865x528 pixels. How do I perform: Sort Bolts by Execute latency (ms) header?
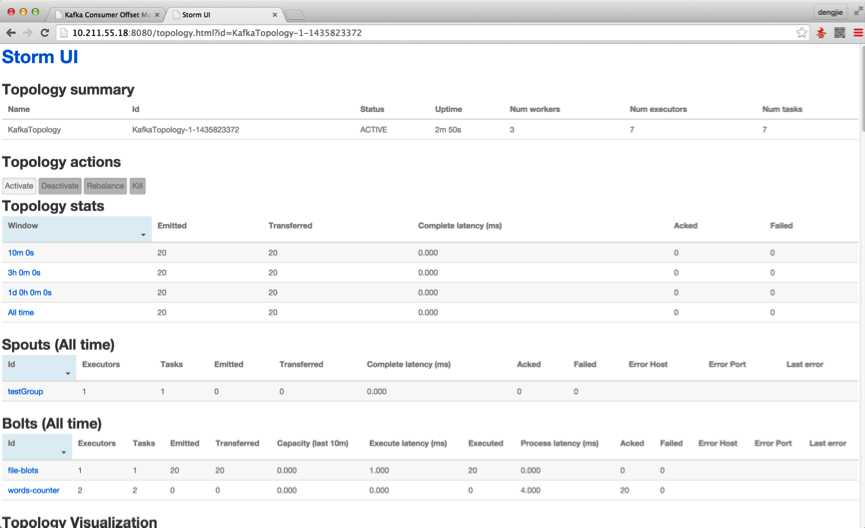408,443
